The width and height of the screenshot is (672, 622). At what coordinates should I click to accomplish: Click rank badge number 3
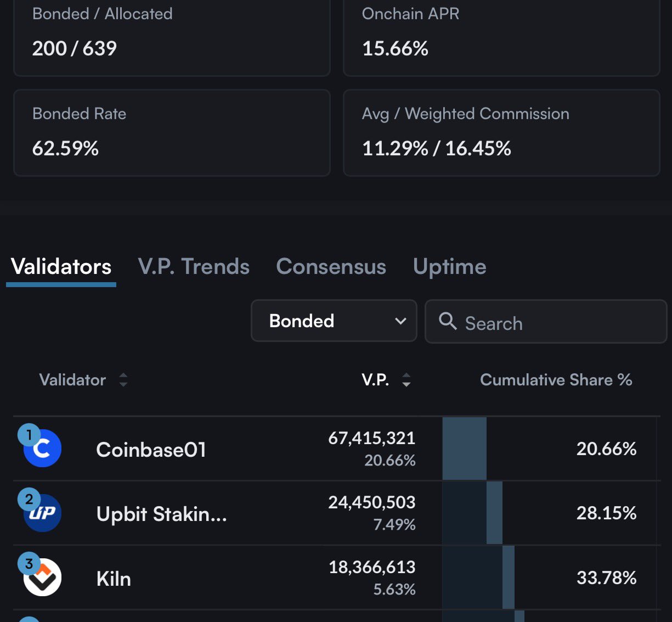coord(29,563)
